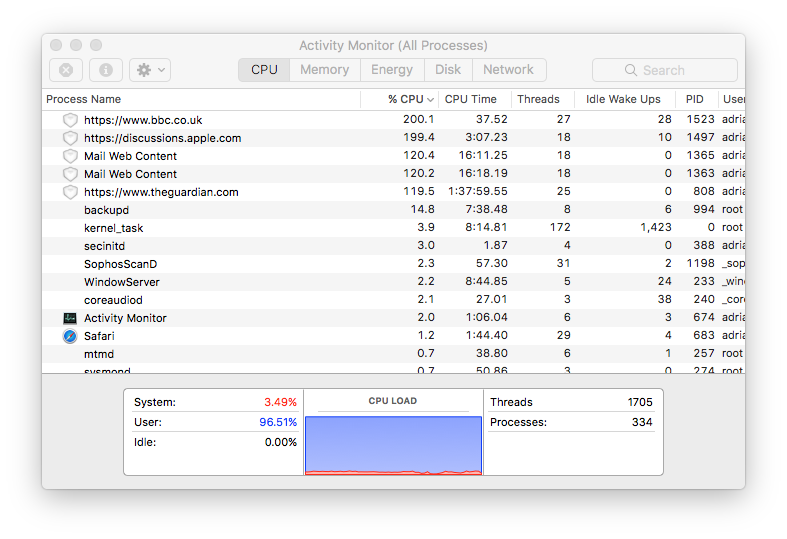Select https://discussions.apple.com process name

point(163,139)
